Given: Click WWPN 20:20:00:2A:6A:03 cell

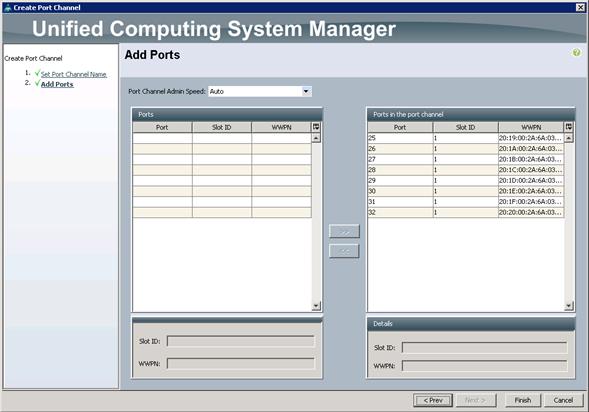Looking at the screenshot, I should (x=531, y=212).
